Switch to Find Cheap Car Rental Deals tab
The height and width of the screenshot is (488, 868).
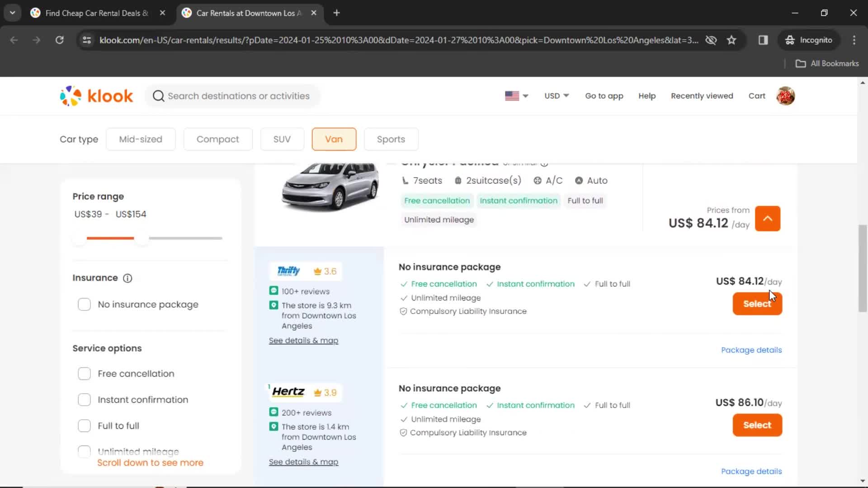click(96, 13)
